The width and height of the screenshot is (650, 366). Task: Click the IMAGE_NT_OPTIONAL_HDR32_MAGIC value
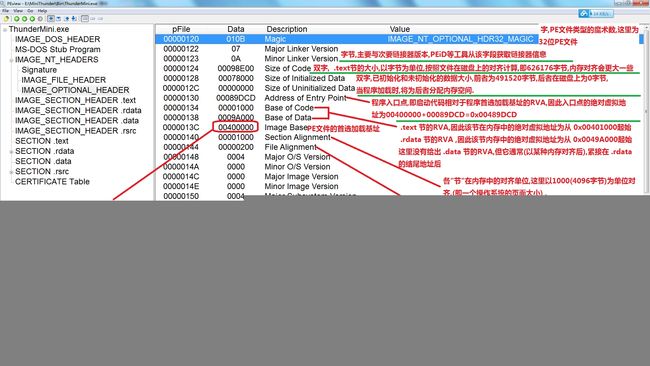click(x=461, y=39)
